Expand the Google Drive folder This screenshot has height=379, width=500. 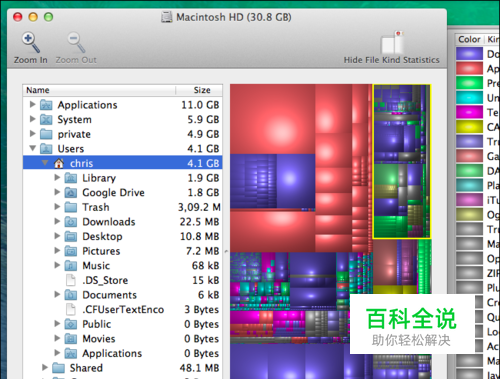coord(57,192)
